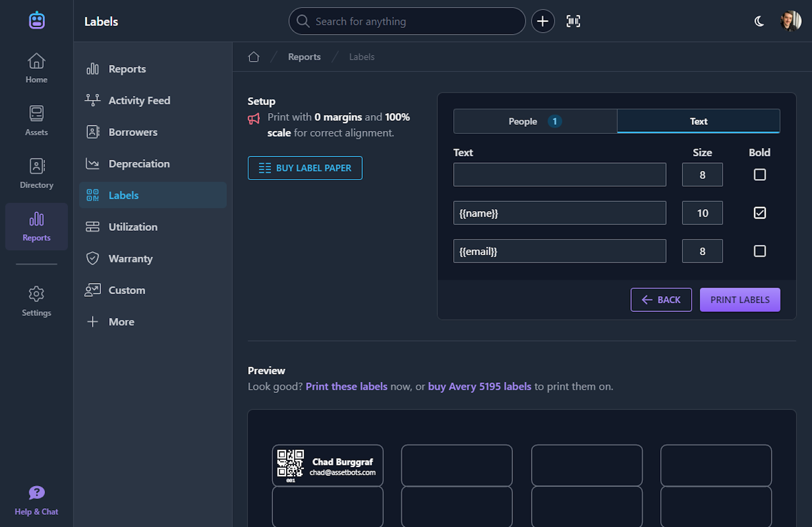Viewport: 812px width, 527px height.
Task: Click size field of the first text row
Action: [702, 174]
